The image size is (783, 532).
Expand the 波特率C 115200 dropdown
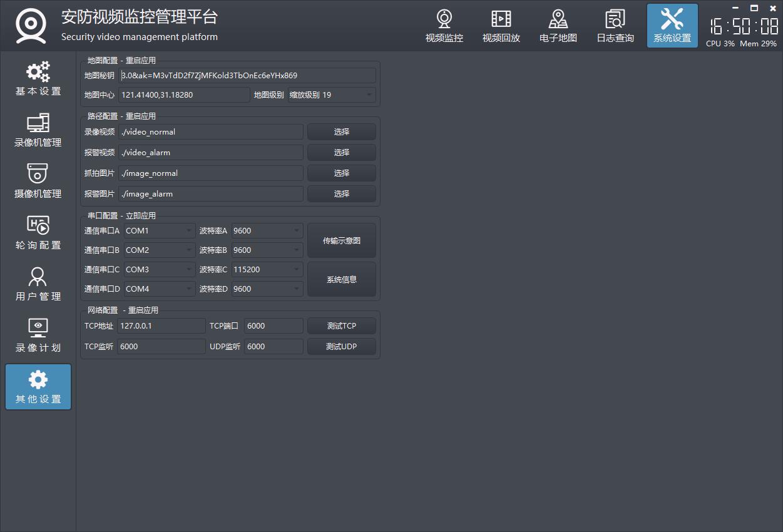click(267, 270)
